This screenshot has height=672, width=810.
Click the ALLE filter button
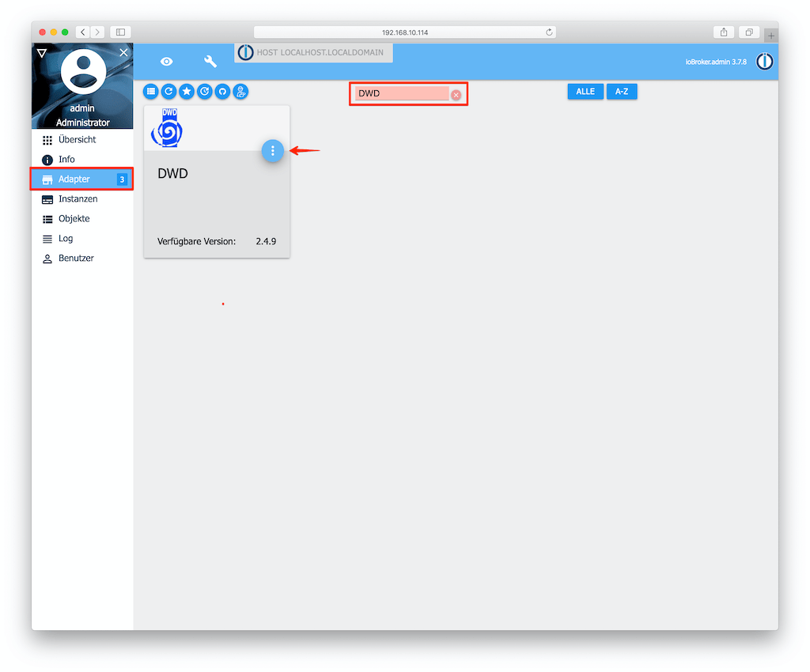tap(585, 92)
